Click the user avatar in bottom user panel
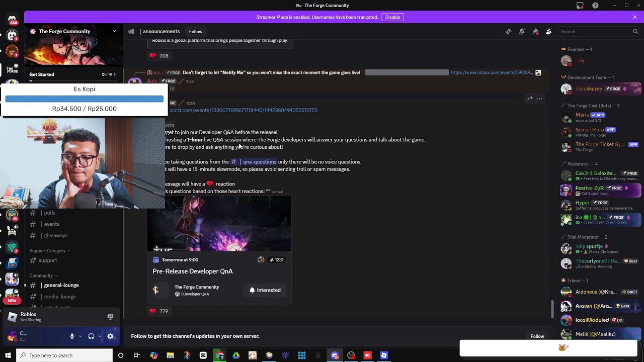 click(x=12, y=336)
